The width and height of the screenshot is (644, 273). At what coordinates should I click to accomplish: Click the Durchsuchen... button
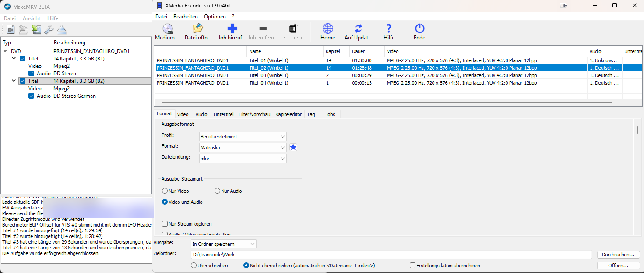click(x=618, y=255)
